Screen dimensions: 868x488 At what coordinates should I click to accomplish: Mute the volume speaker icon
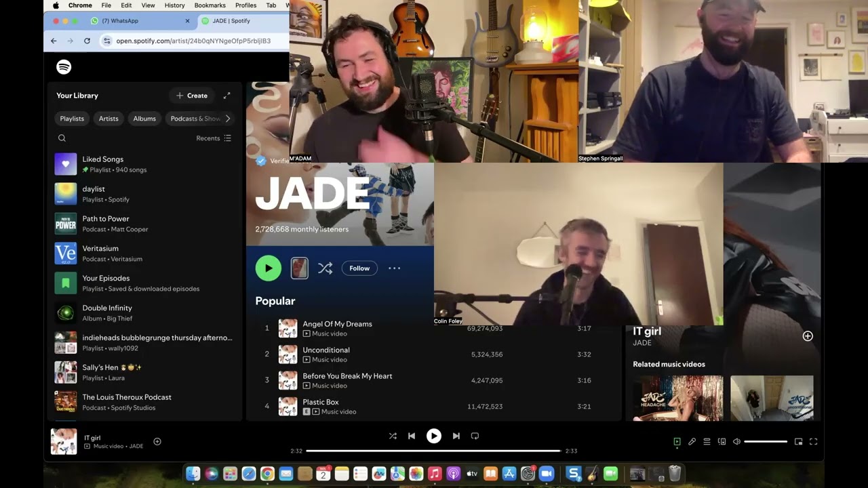pos(736,442)
